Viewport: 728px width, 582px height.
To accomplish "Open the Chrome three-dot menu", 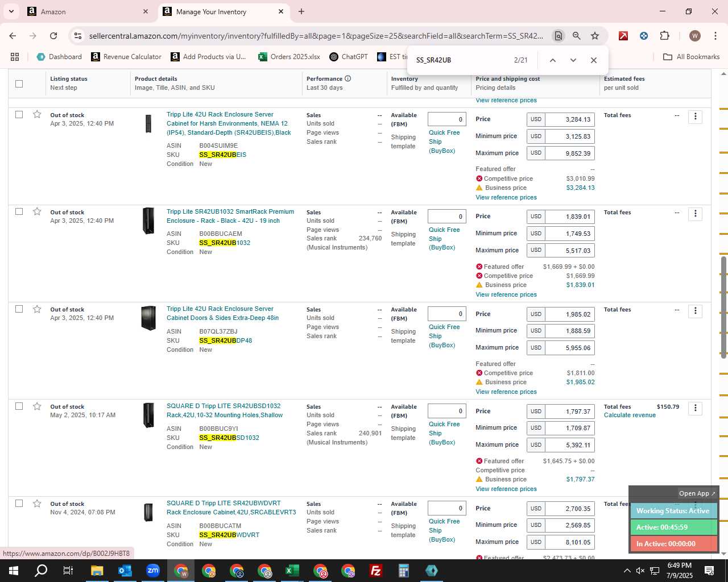I will click(715, 36).
